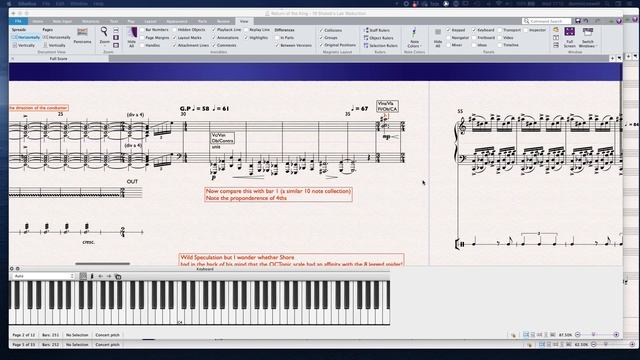Click the purple help icon

[619, 21]
